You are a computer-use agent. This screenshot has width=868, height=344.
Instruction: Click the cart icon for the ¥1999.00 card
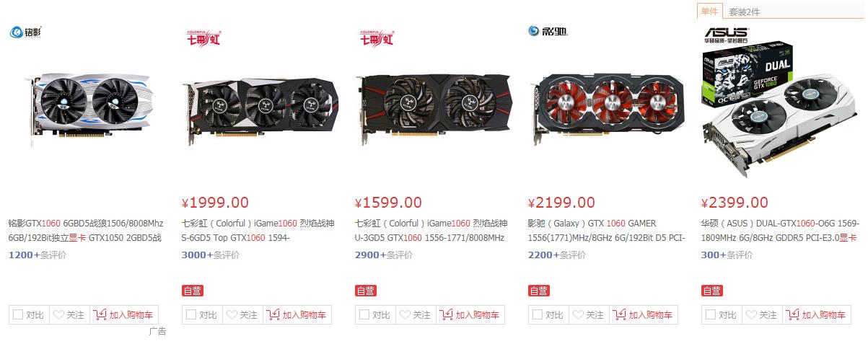273,315
